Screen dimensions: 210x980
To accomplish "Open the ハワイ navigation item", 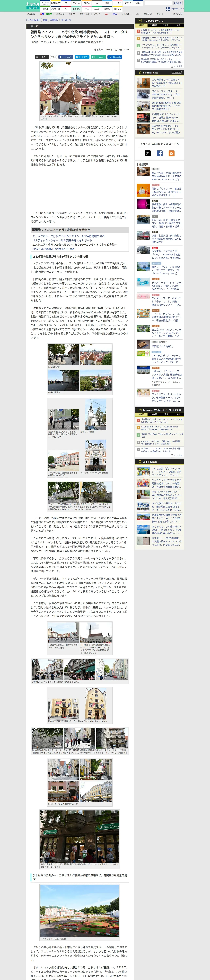I will click(x=97, y=14).
